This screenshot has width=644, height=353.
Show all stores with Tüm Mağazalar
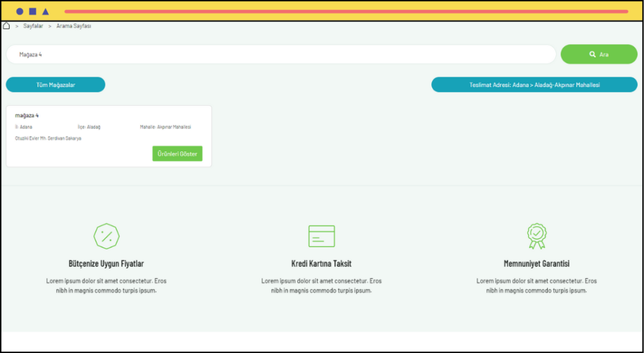point(55,85)
